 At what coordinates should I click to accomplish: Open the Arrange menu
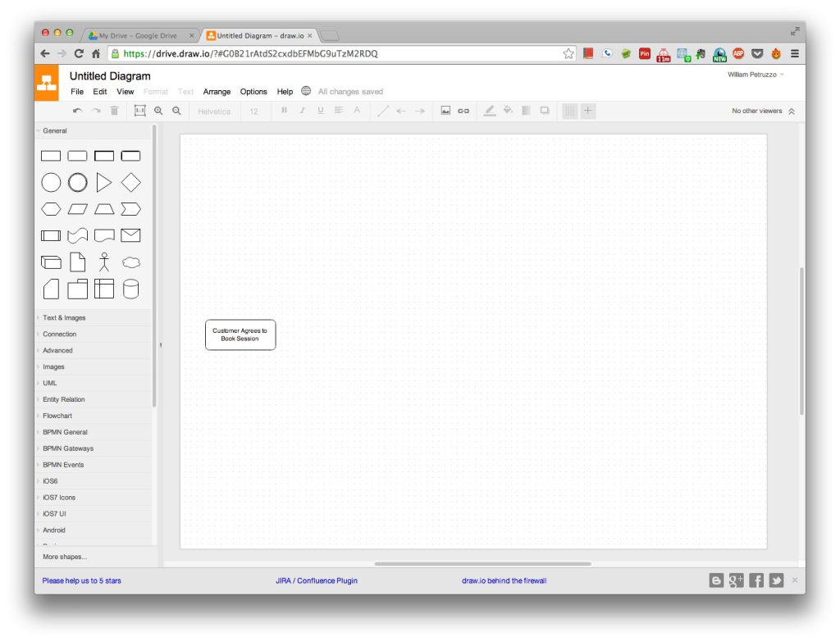pyautogui.click(x=217, y=92)
